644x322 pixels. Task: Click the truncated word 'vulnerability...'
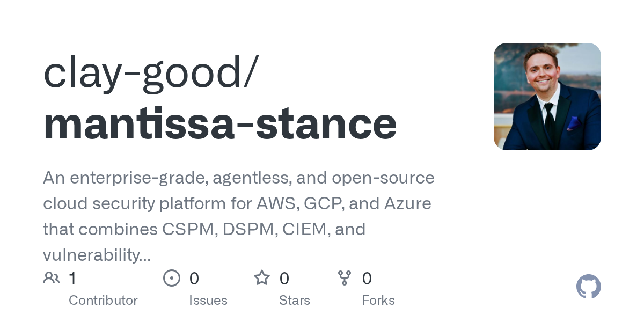coord(97,255)
